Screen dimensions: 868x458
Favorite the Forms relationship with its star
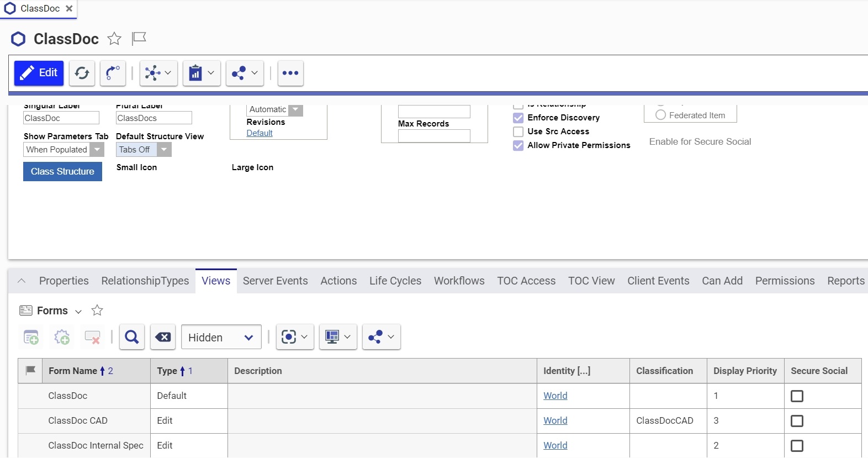click(97, 310)
